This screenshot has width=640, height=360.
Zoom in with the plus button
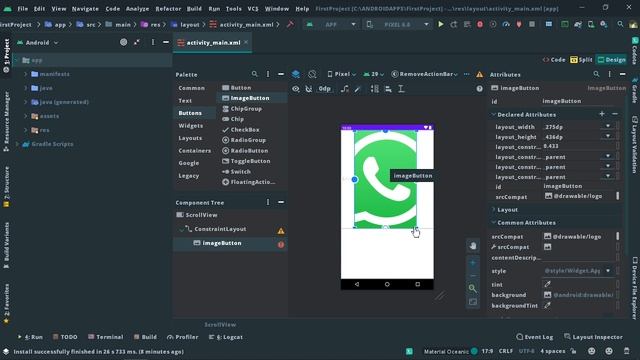click(473, 263)
